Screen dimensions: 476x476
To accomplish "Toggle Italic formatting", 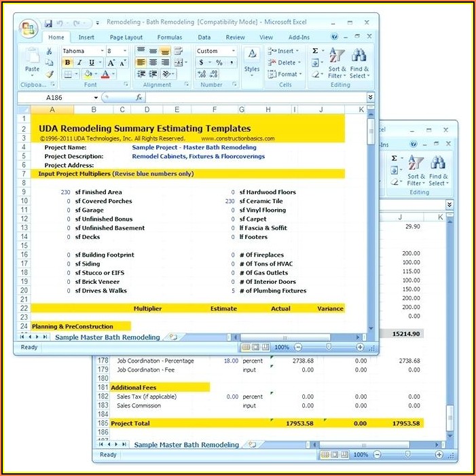I will (79, 62).
